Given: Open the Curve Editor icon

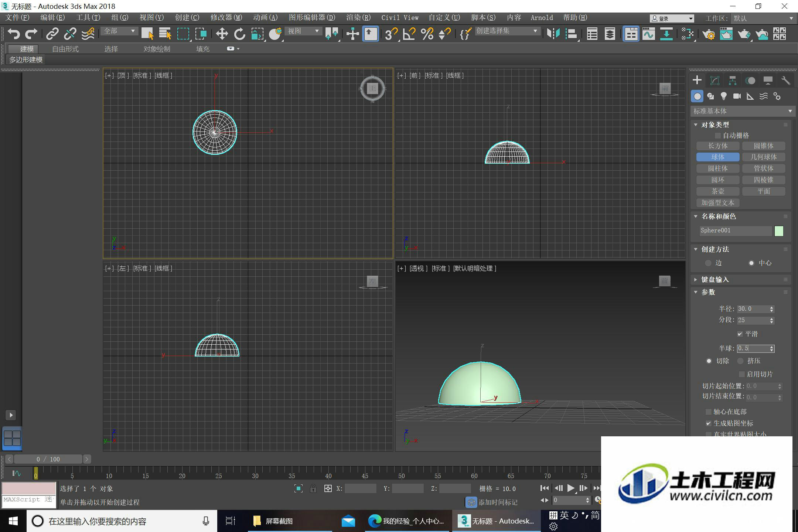Looking at the screenshot, I should point(649,34).
